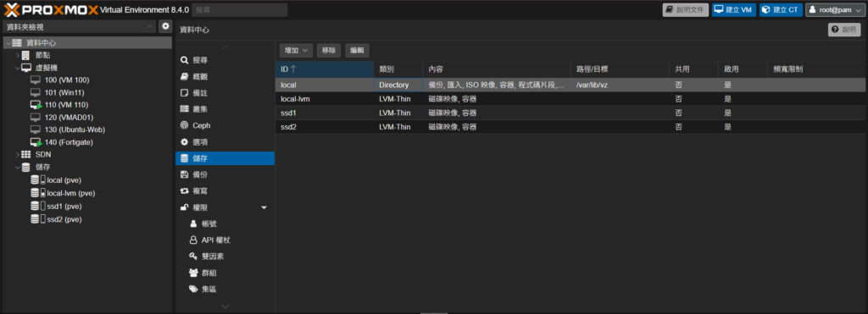Select the ssd1 storage row
Screen dimensions: 868x314
[570, 113]
